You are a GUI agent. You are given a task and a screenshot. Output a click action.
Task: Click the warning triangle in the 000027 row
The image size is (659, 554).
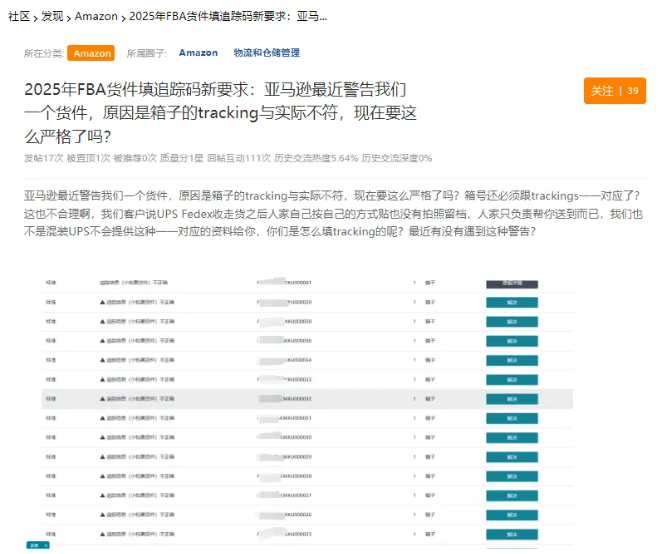[x=103, y=496]
